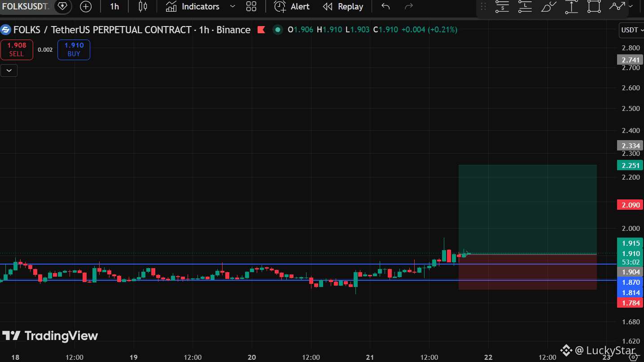The image size is (644, 362).
Task: Click the 19 date label on time axis
Action: point(133,357)
